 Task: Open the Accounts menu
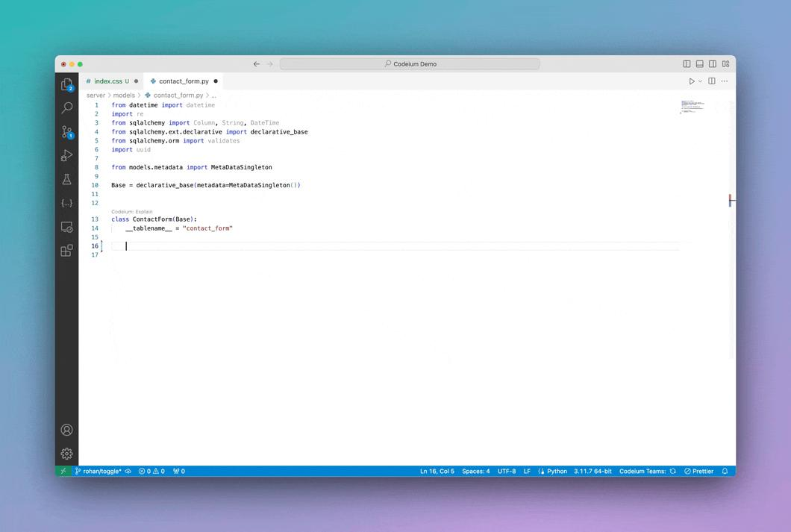(x=66, y=430)
